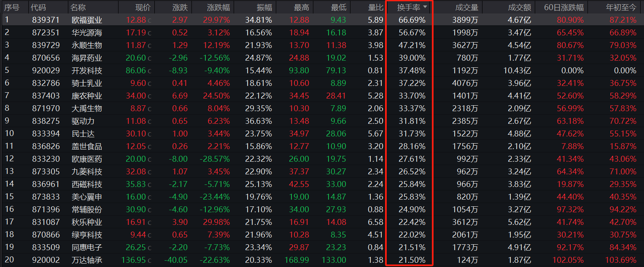644x267 pixels.
Task: Select stock 秋乐种业
Action: pos(87,222)
